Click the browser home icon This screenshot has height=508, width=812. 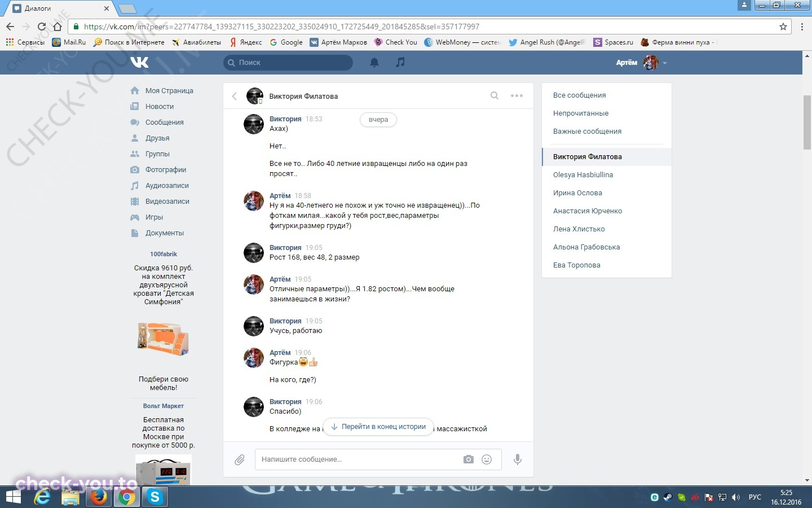click(x=58, y=27)
